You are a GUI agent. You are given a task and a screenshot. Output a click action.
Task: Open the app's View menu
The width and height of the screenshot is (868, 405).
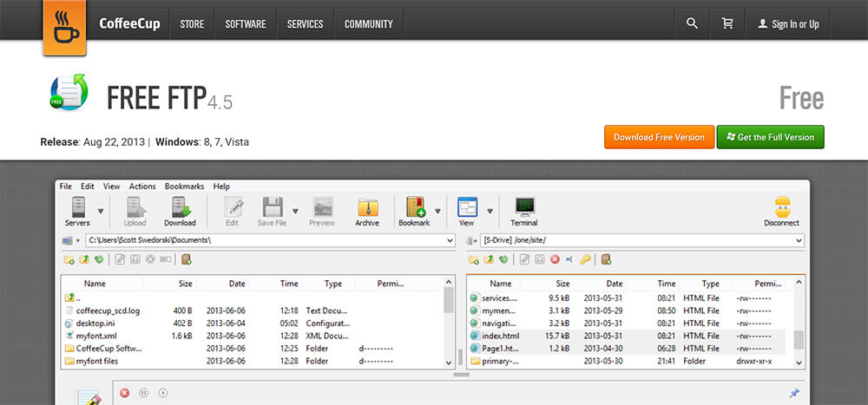112,186
